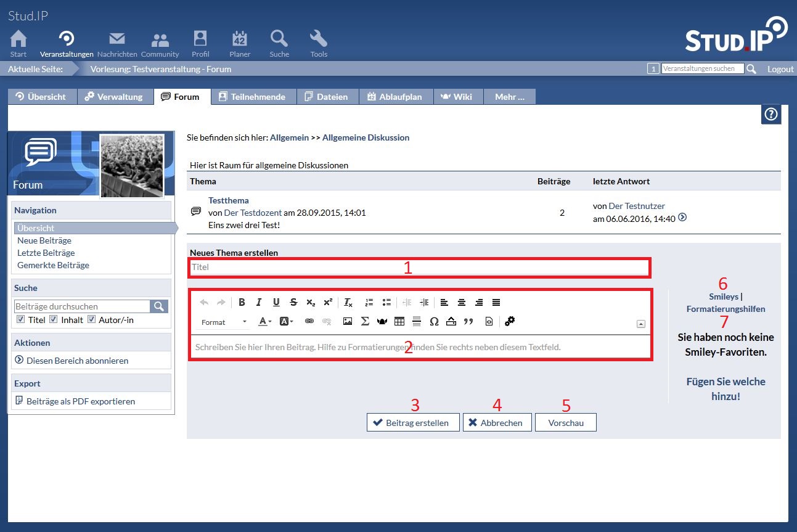This screenshot has height=532, width=797.
Task: Click the Beitrag erstellen button
Action: click(412, 423)
